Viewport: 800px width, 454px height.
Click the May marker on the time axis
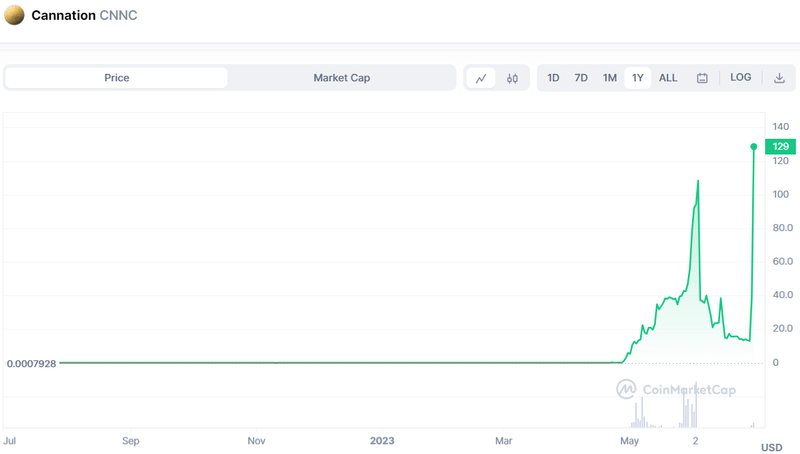click(629, 440)
